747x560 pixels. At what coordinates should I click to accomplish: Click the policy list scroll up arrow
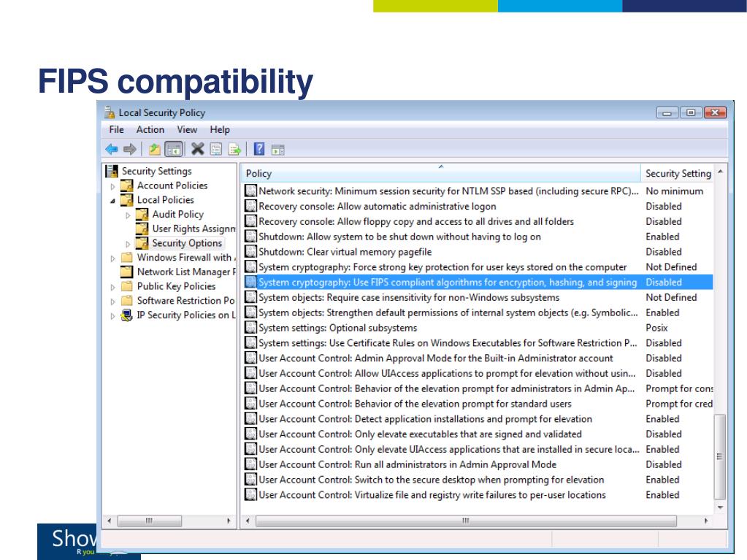tap(720, 172)
